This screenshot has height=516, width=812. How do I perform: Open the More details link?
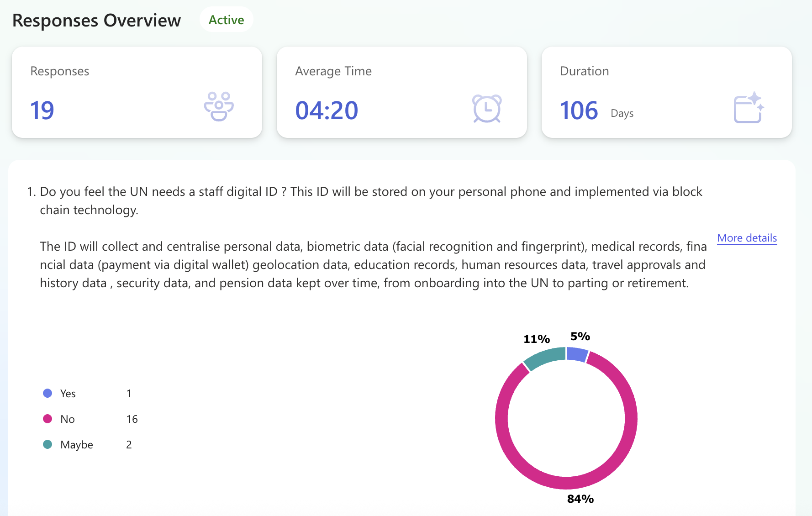coord(747,238)
